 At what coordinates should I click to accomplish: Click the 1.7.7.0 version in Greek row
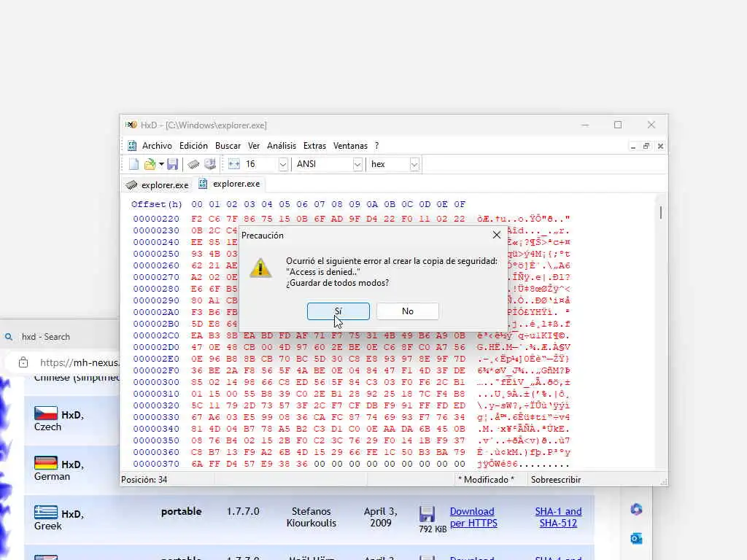click(x=243, y=511)
